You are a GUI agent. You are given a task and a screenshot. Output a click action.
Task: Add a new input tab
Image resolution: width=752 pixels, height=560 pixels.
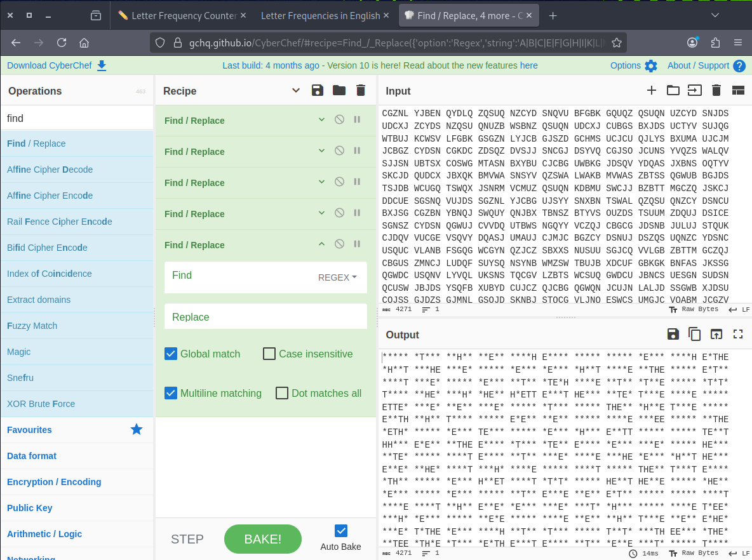[x=652, y=90]
